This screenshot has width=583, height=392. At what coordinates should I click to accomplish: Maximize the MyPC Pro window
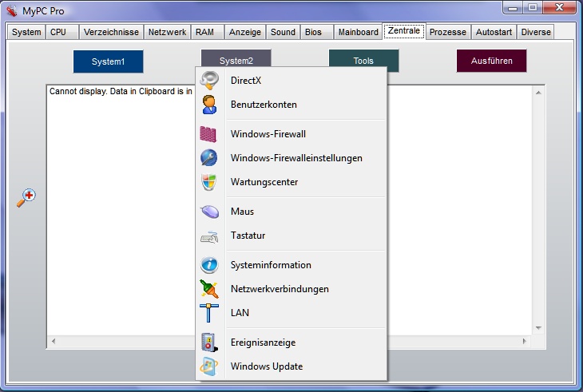(x=533, y=8)
